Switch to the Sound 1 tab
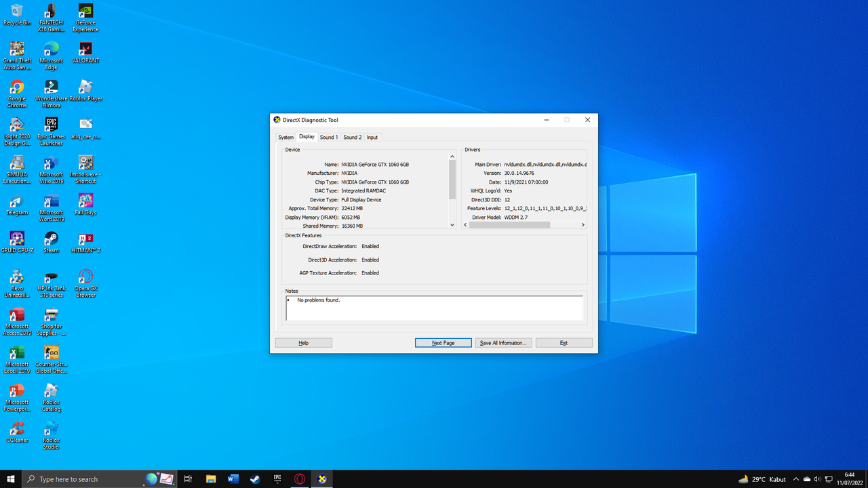 pos(329,137)
